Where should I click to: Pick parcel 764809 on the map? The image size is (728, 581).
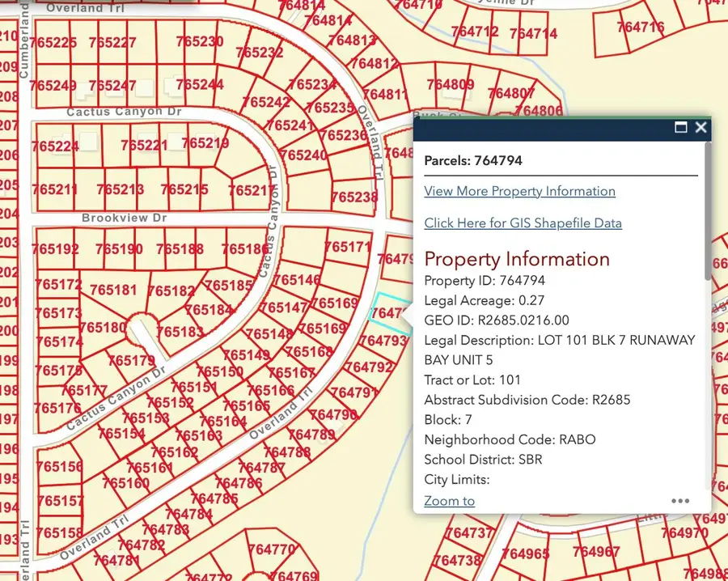450,85
